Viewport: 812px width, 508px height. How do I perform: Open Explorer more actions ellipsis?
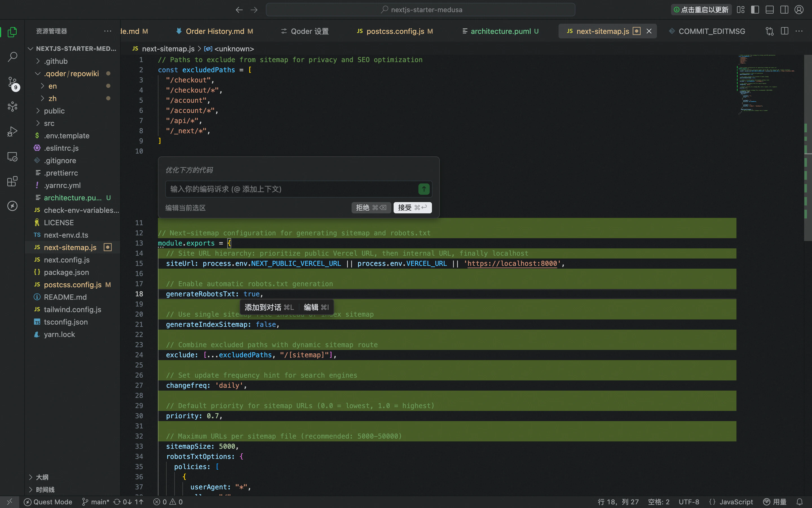pyautogui.click(x=107, y=31)
